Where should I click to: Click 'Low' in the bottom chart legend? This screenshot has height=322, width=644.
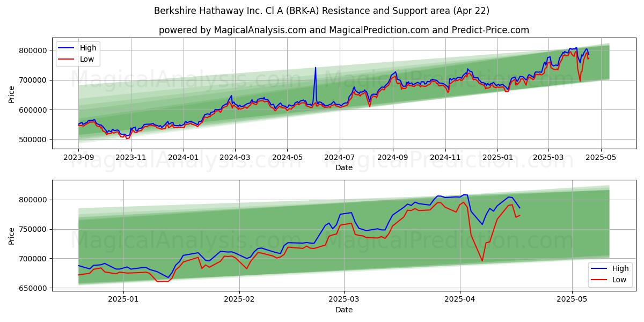619,280
